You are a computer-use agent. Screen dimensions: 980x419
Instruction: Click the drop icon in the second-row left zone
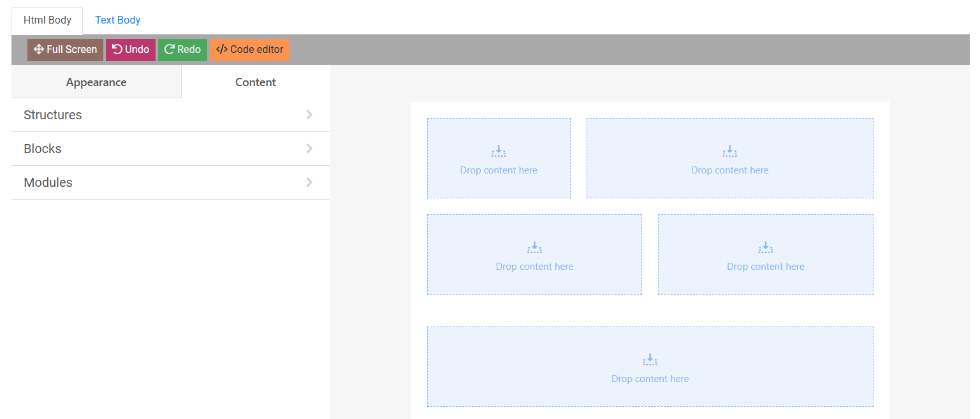pos(534,247)
